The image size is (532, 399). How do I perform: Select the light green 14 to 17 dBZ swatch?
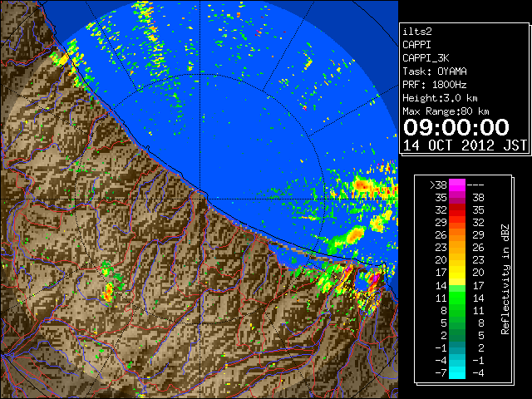(x=457, y=285)
